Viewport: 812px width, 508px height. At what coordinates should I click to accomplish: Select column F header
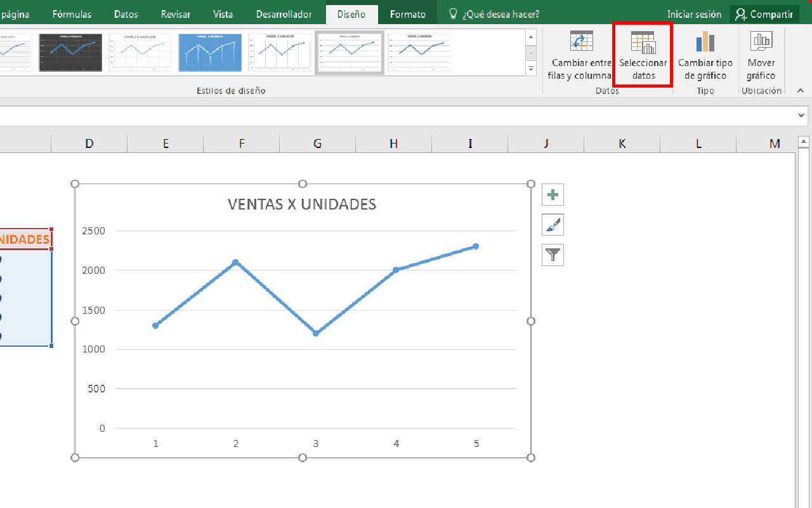tap(242, 144)
